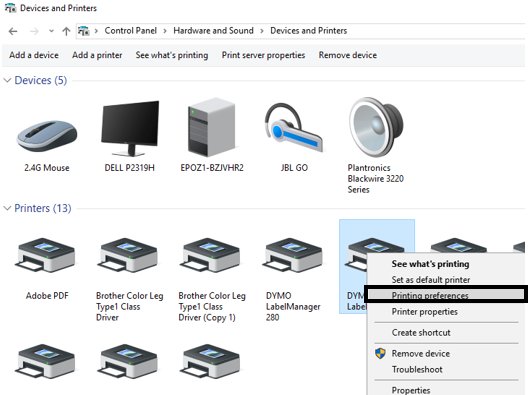Image resolution: width=532 pixels, height=395 pixels.
Task: Click Add a printer in toolbar
Action: click(97, 55)
